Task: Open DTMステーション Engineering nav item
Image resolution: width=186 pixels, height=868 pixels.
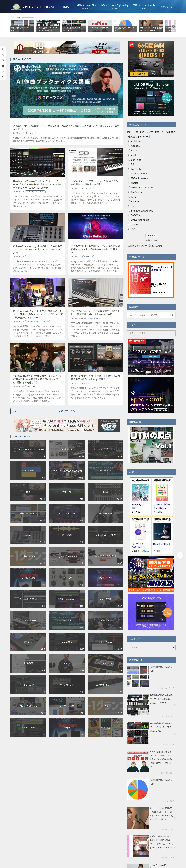Action: (115, 7)
